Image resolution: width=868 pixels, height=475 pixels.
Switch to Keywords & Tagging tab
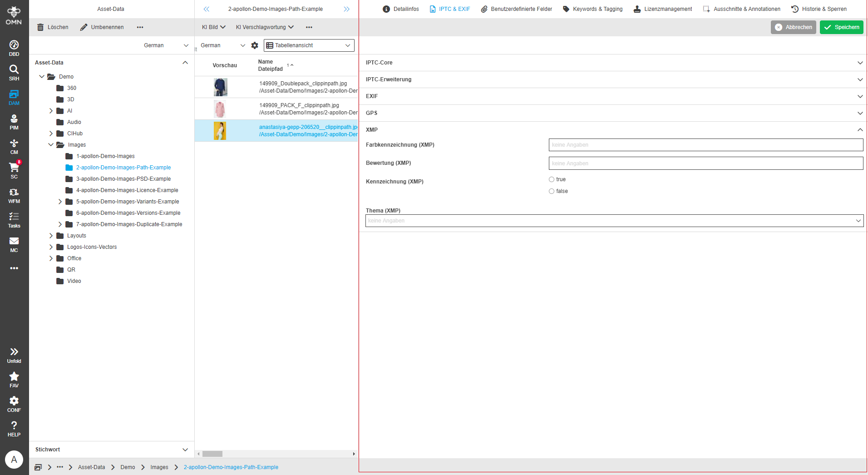pos(593,9)
